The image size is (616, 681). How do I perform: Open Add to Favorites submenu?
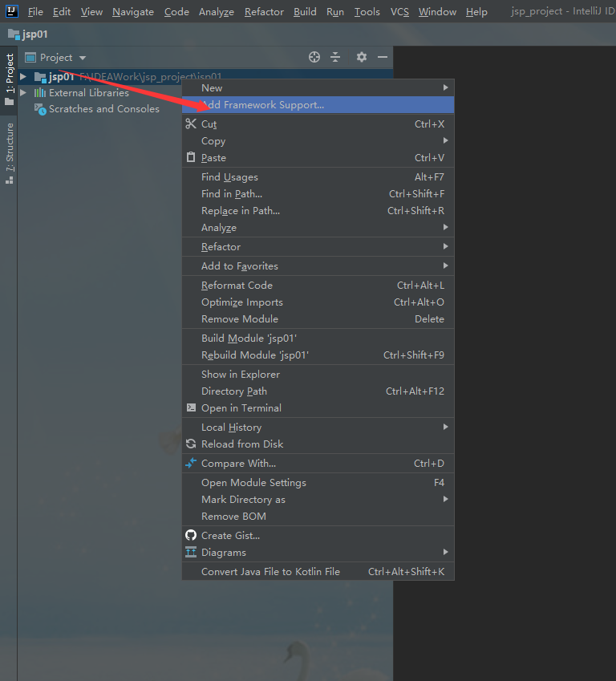[x=318, y=266]
